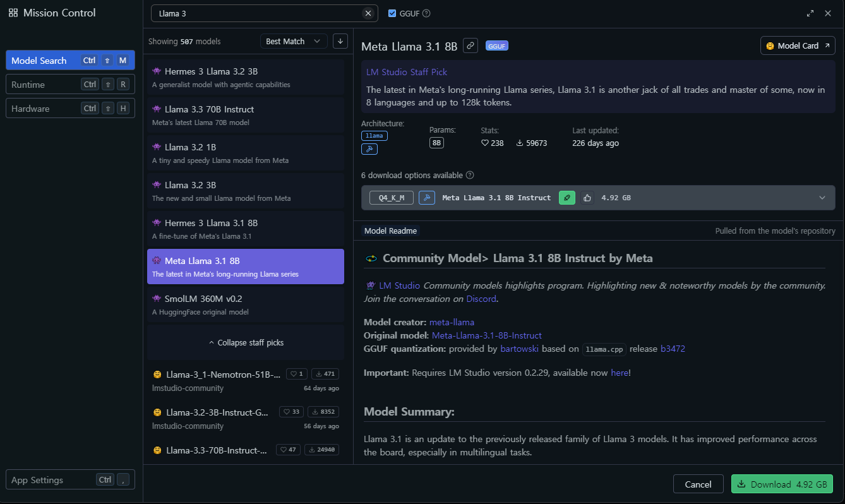
Task: Click the LM Studio Staff Pick label
Action: [407, 72]
